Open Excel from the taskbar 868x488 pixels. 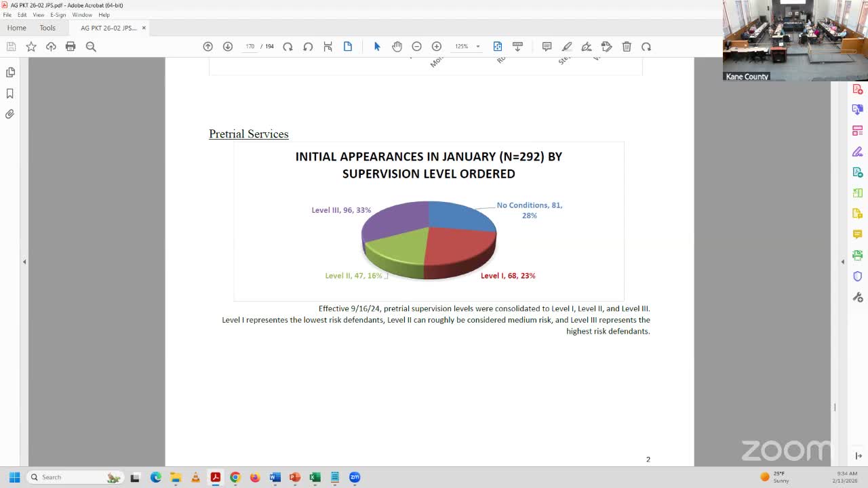315,477
